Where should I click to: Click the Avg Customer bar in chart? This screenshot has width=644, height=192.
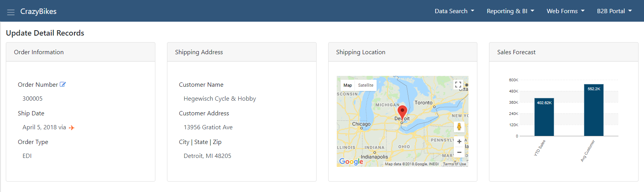coord(594,110)
